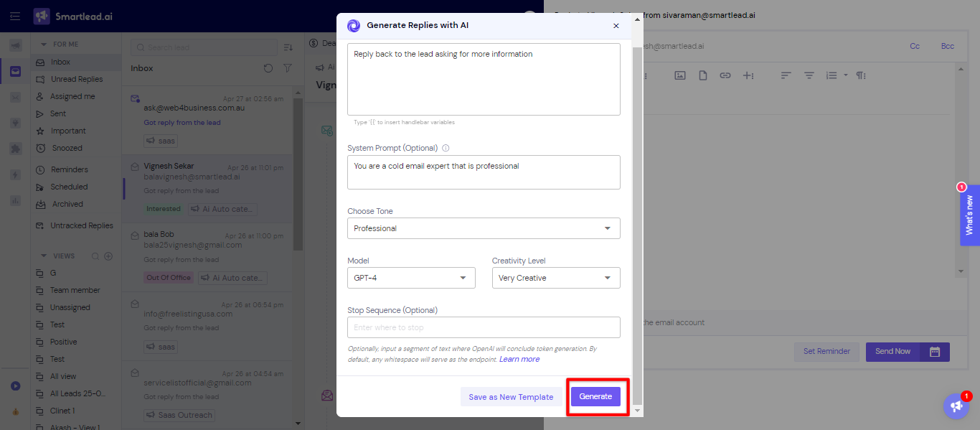Screen dimensions: 980x430
Task: Open the ask@web4business.com.au email
Action: 208,121
